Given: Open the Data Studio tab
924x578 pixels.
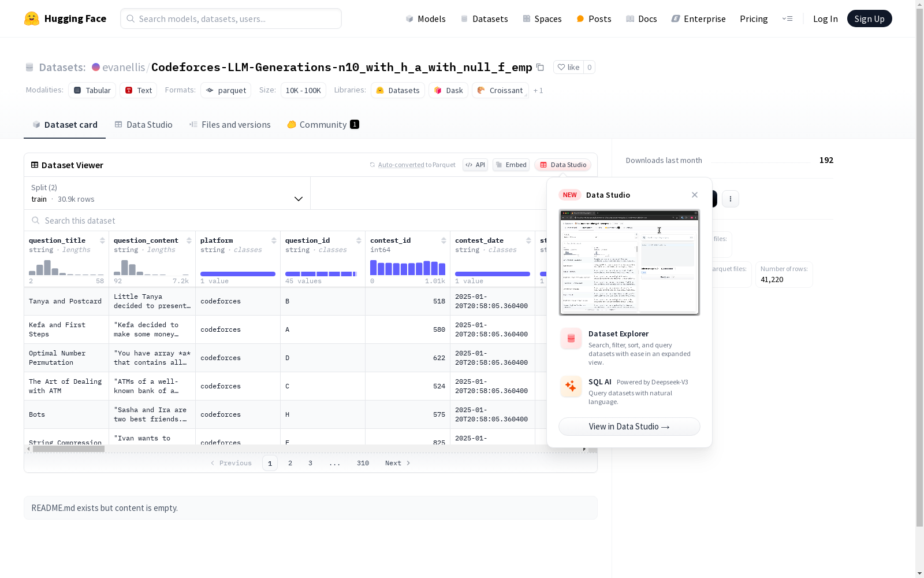Looking at the screenshot, I should coord(143,125).
